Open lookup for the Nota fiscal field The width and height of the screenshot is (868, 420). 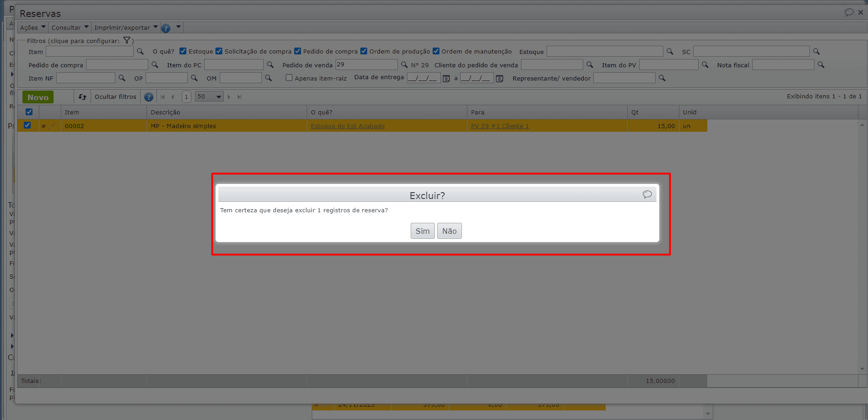point(821,65)
